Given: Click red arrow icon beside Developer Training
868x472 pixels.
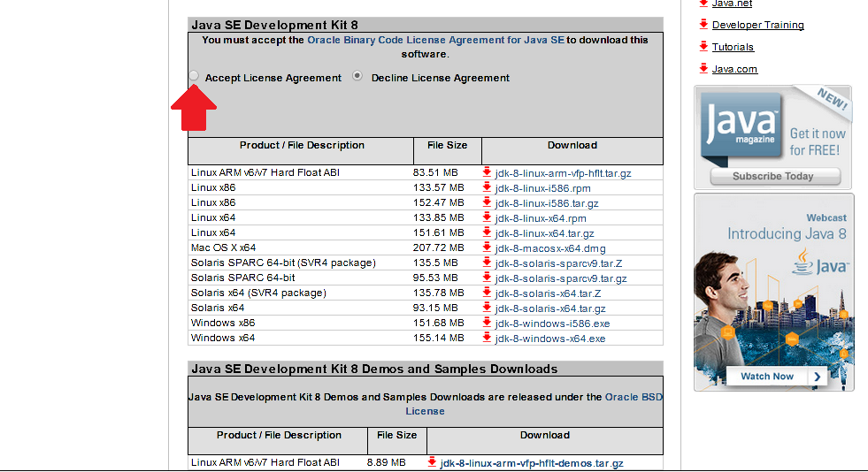Looking at the screenshot, I should (703, 24).
